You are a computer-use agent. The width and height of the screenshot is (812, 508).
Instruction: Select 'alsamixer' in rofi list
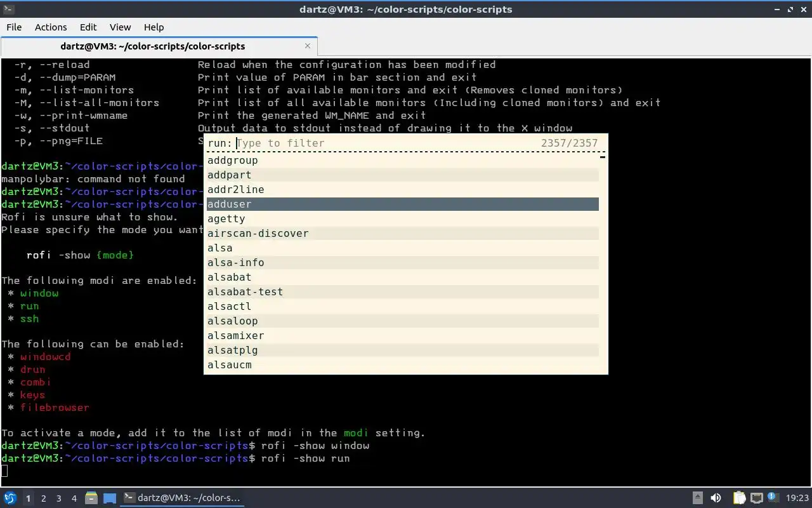pos(403,336)
